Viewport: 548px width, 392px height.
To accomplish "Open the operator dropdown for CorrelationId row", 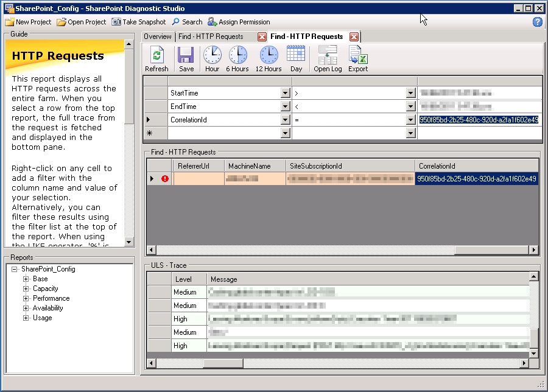I will point(410,119).
